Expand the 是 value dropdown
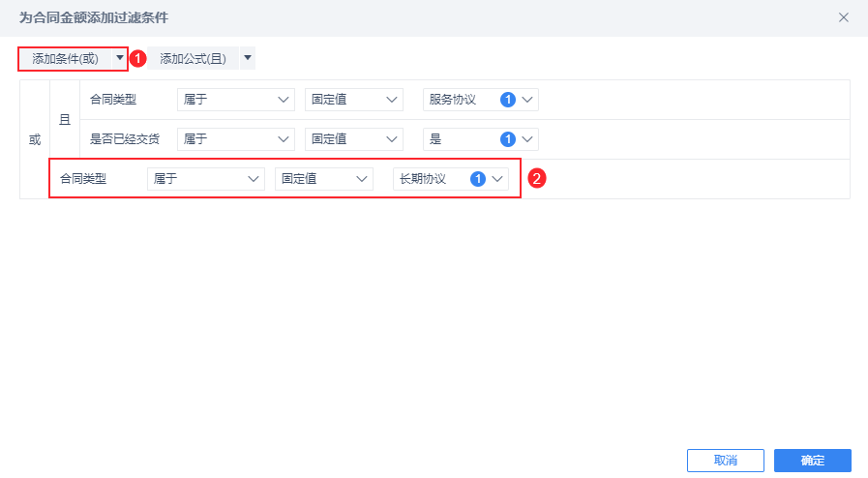The height and width of the screenshot is (478, 868). 527,139
